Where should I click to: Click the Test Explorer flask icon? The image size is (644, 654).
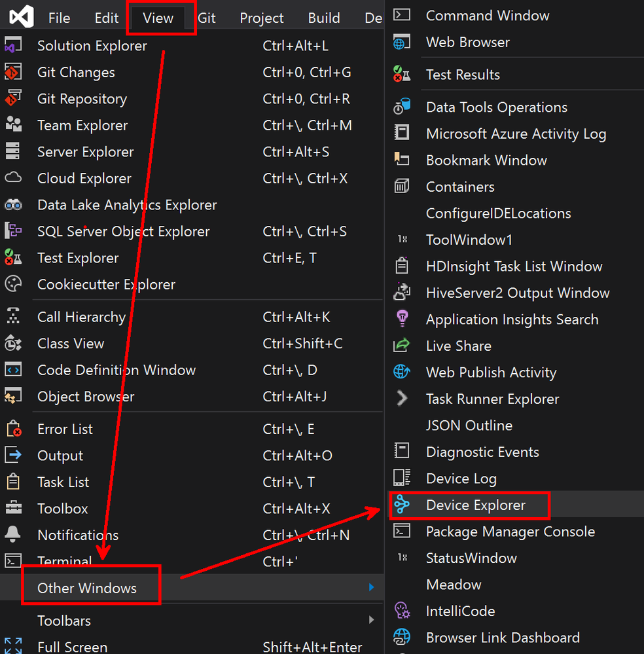[x=13, y=257]
